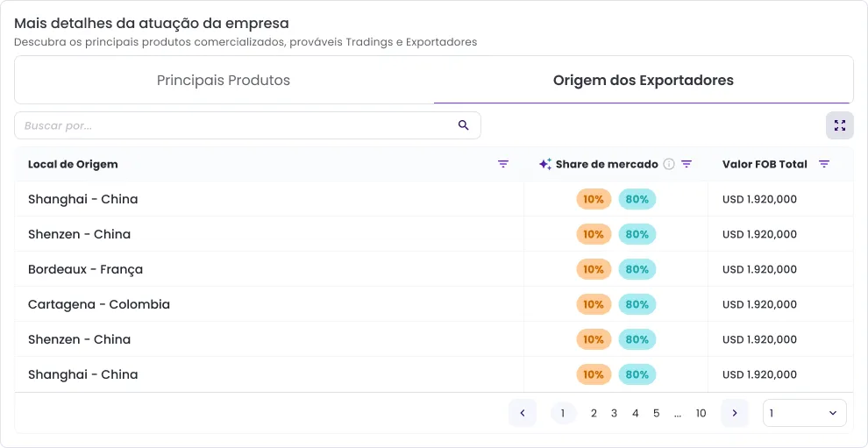Expand table to fullscreen view
Image resolution: width=868 pixels, height=448 pixels.
839,125
